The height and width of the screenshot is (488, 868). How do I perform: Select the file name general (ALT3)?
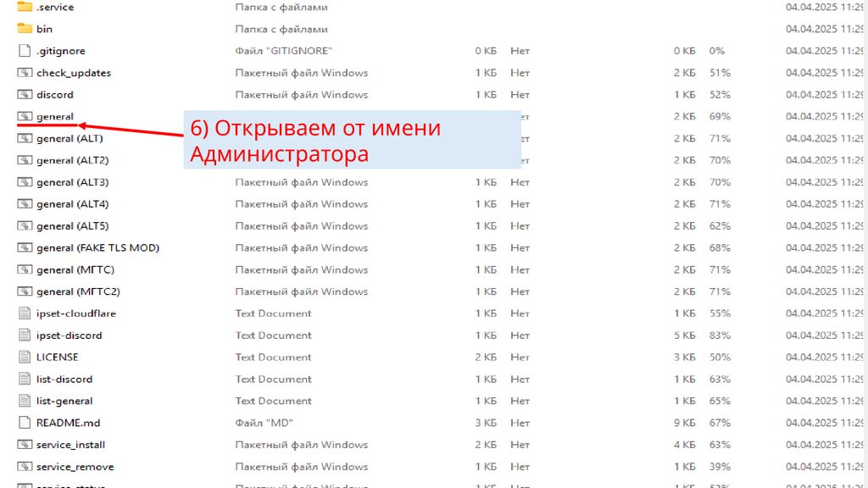click(x=73, y=182)
